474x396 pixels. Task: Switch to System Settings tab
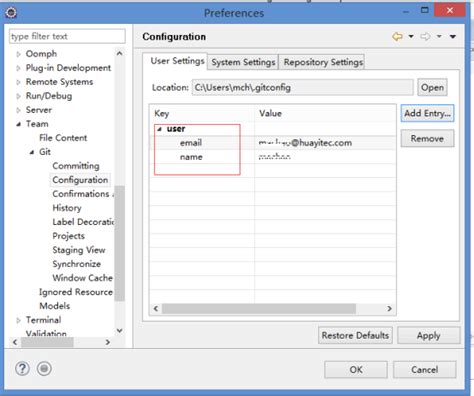pos(243,62)
